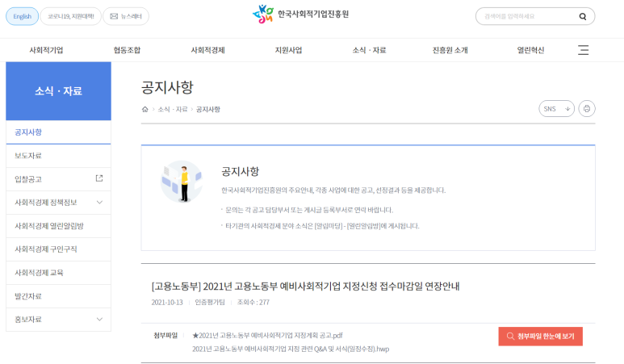Viewport: 624px width, 364px height.
Task: Expand 사회적경제 정책정보 submenu chevron
Action: 99,202
